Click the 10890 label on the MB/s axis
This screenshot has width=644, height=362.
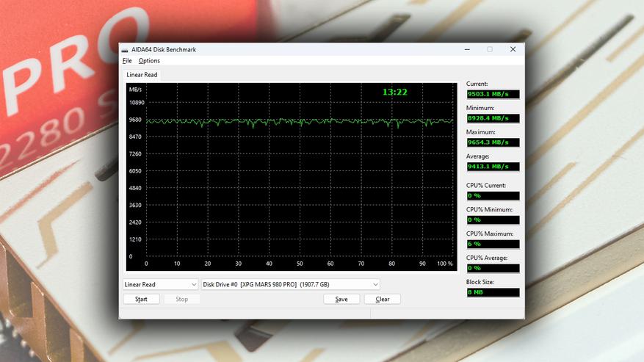(x=137, y=103)
